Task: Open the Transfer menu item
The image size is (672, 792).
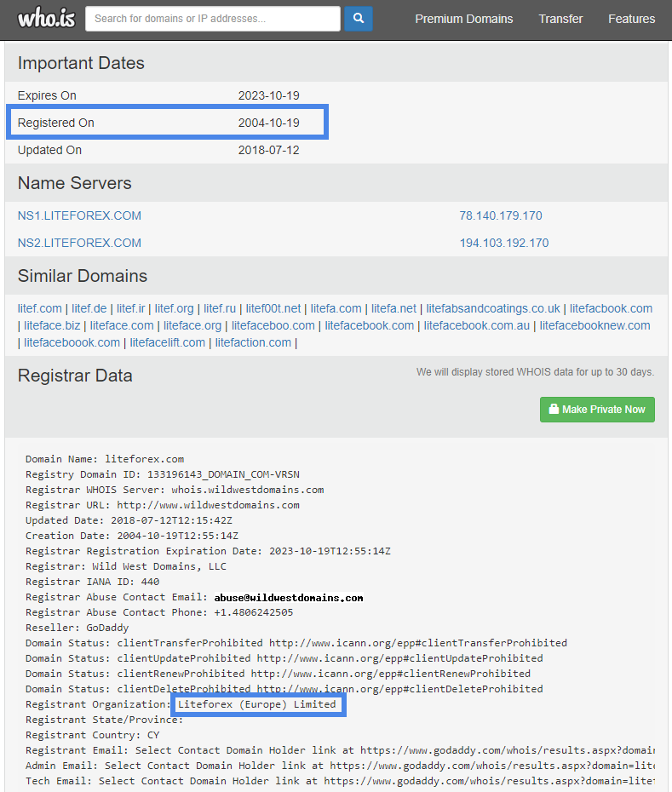Action: pos(560,19)
